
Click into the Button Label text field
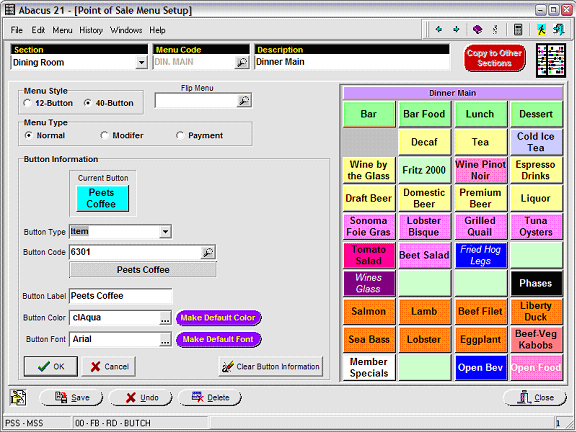(x=120, y=296)
